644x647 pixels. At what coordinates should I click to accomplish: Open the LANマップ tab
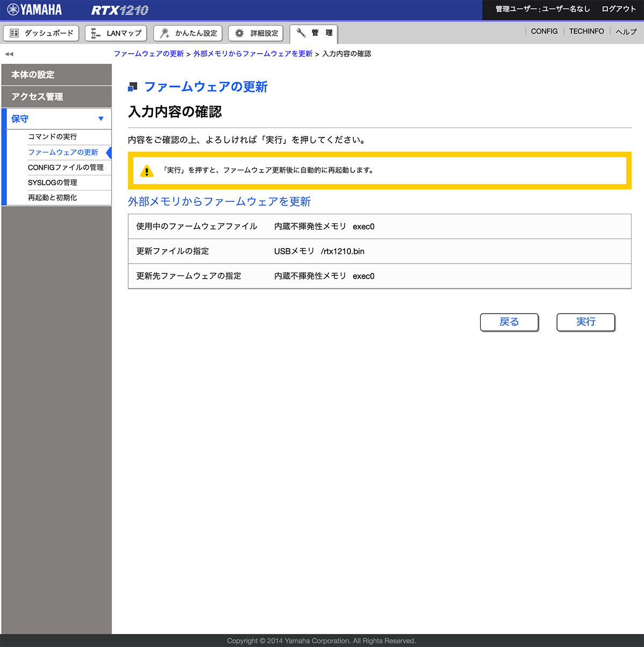(x=116, y=33)
